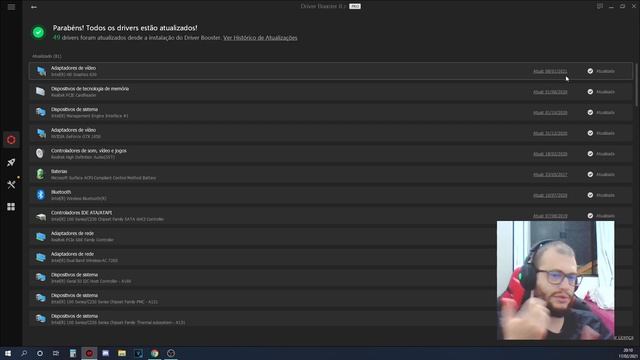The width and height of the screenshot is (640, 360).
Task: Select the Bluetooth row title
Action: pyautogui.click(x=61, y=192)
